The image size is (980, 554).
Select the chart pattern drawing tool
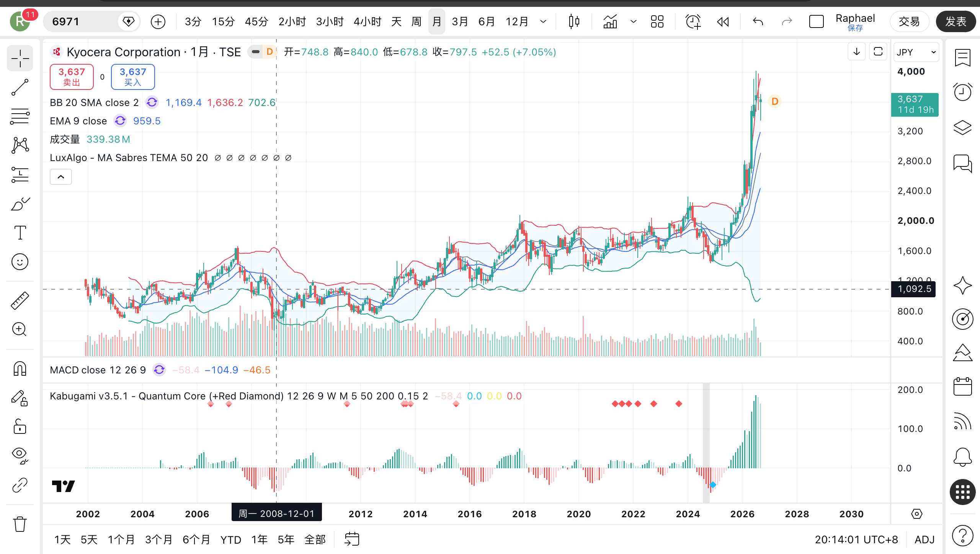[x=20, y=145]
